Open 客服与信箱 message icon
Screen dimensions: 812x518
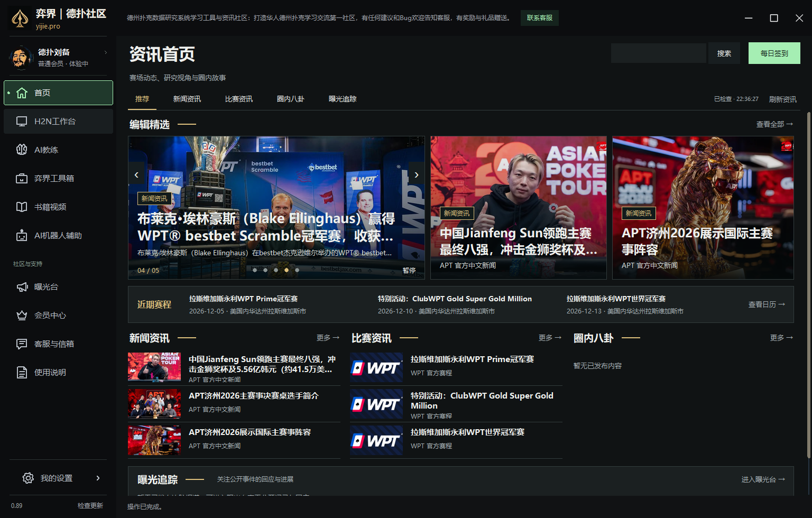pos(22,344)
